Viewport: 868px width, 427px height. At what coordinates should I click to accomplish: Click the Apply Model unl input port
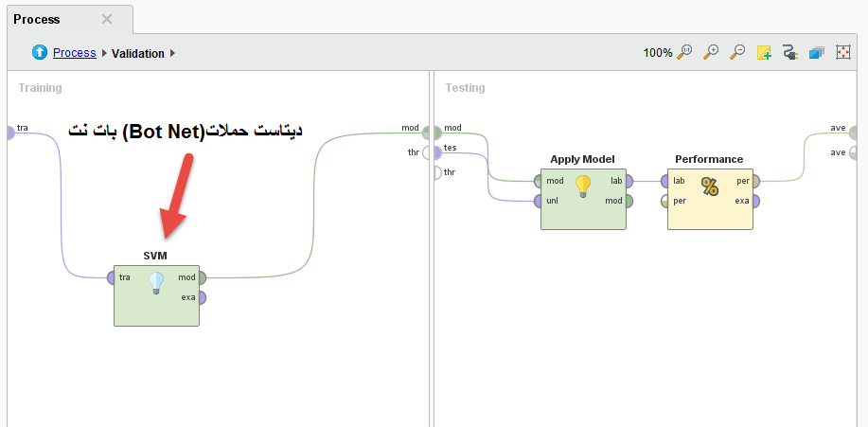click(539, 201)
